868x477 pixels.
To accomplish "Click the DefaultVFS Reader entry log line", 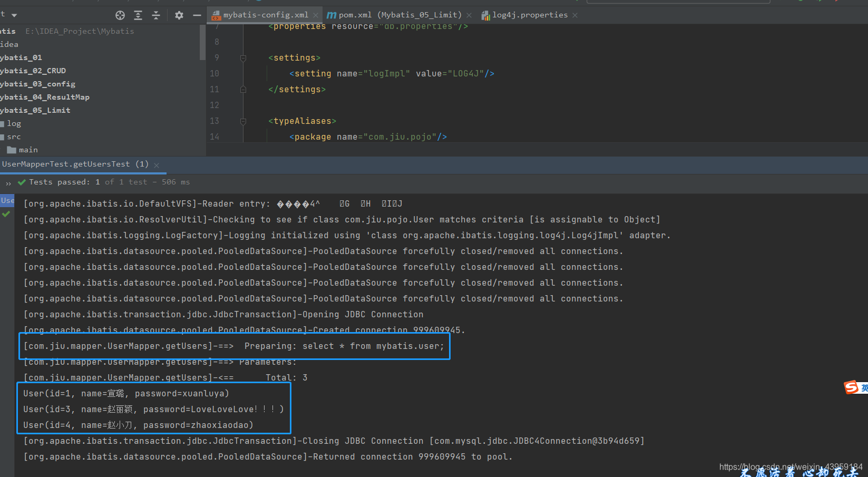I will pyautogui.click(x=213, y=204).
